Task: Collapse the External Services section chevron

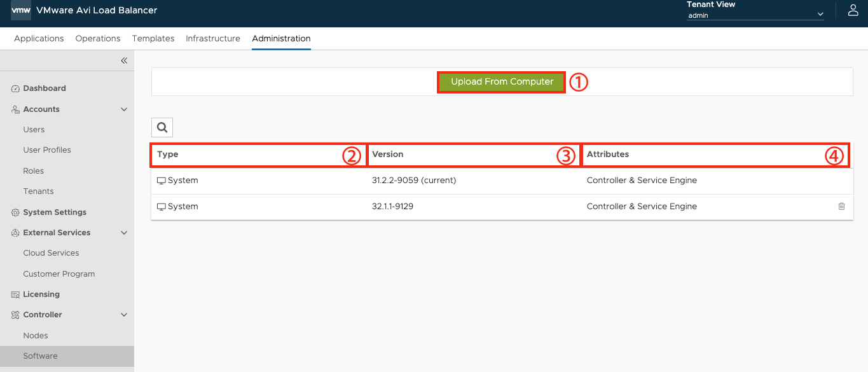Action: click(x=124, y=233)
